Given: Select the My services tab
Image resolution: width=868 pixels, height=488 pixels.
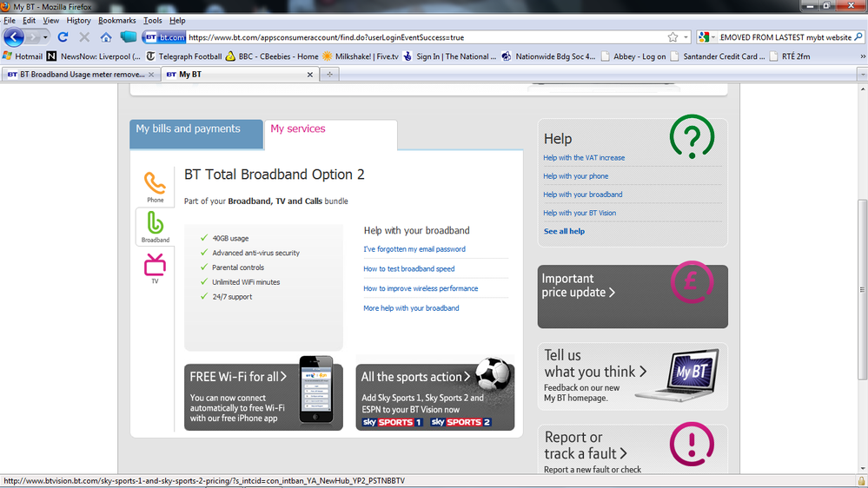Looking at the screenshot, I should tap(330, 135).
